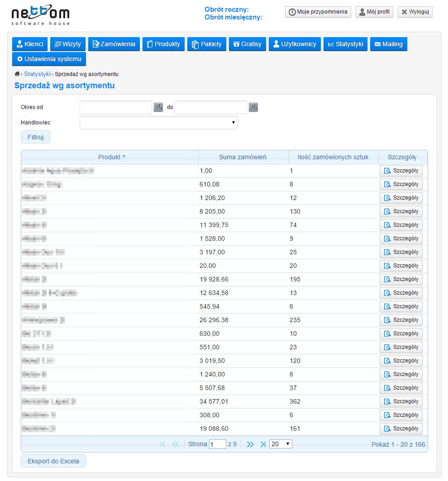Click the Filtruj button
This screenshot has width=448, height=481.
35,137
